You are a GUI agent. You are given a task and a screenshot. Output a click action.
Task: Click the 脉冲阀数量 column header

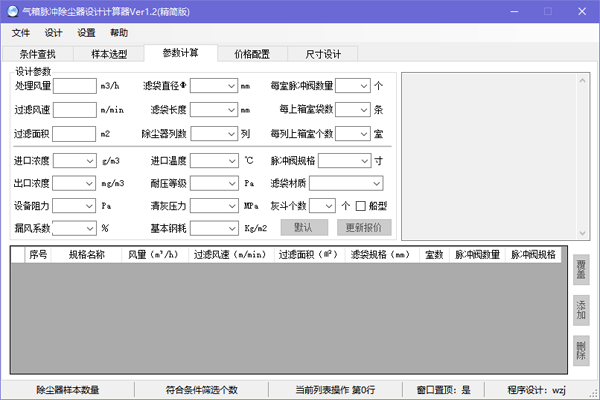pyautogui.click(x=477, y=255)
